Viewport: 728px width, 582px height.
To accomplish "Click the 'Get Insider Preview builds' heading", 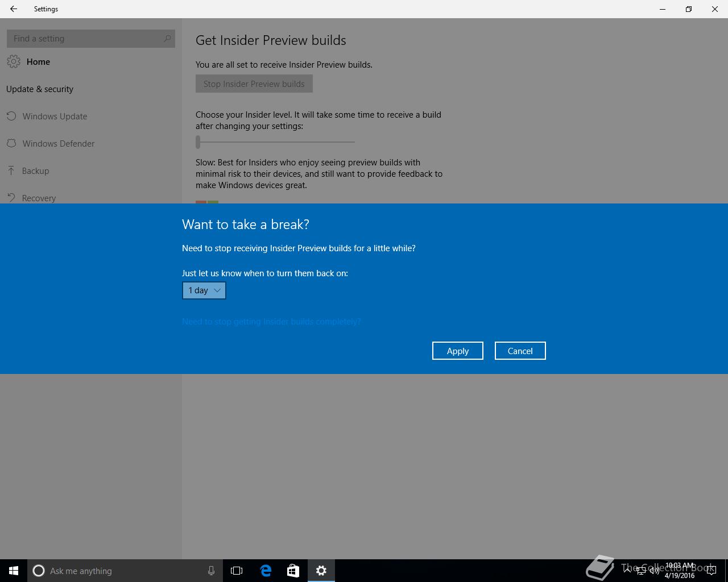I will coord(271,40).
